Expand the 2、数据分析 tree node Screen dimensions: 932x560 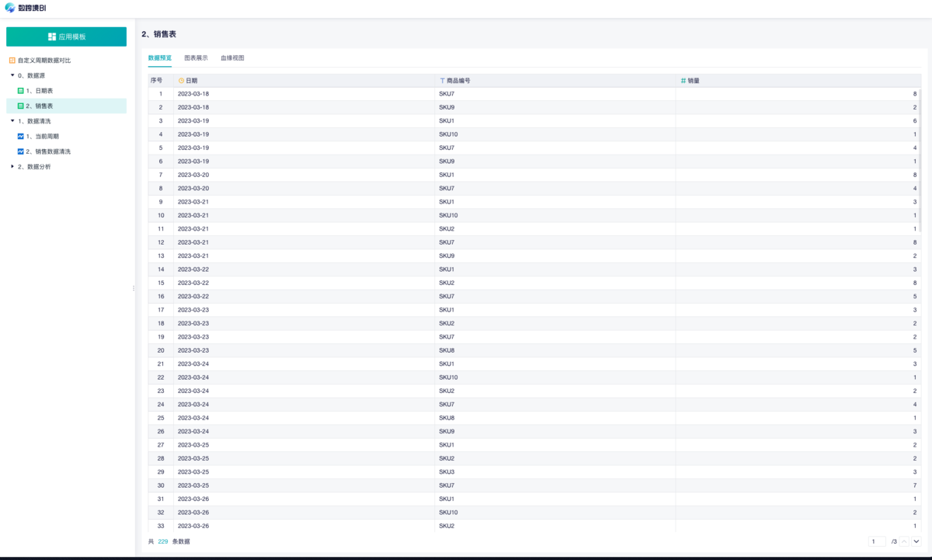pos(12,166)
